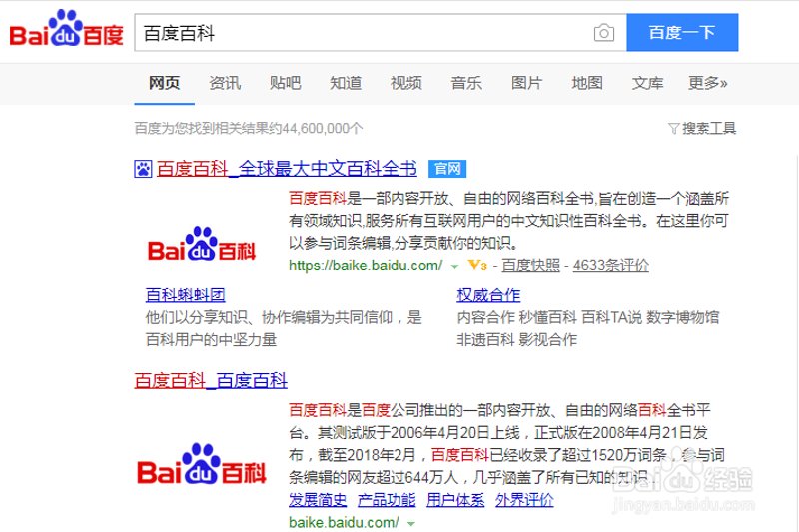This screenshot has width=799, height=532.
Task: Click the paw icon beside the first result
Action: [143, 169]
